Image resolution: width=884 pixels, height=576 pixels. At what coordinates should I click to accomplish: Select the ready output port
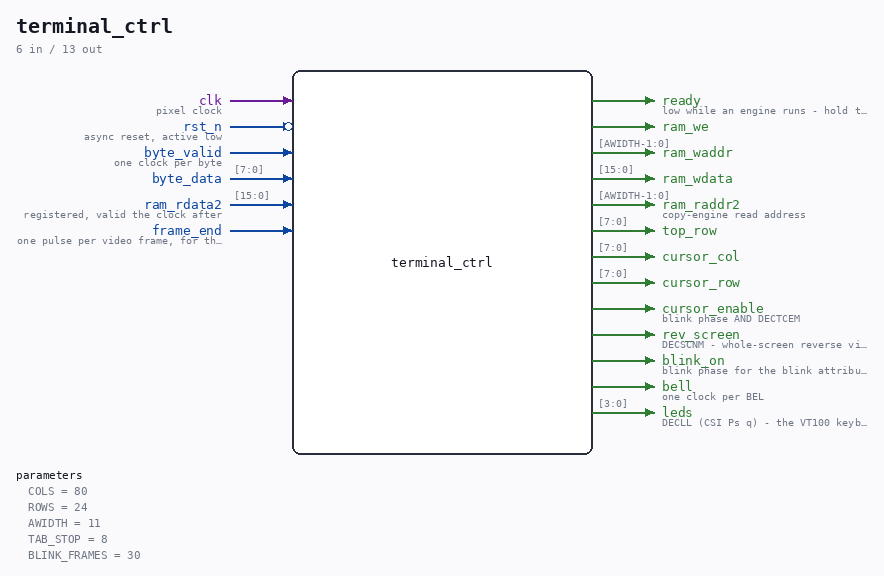click(681, 100)
